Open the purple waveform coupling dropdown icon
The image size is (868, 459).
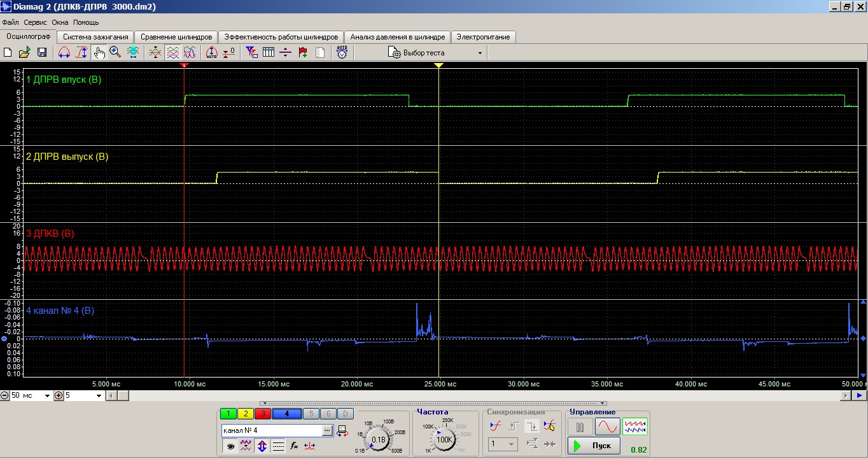click(246, 446)
